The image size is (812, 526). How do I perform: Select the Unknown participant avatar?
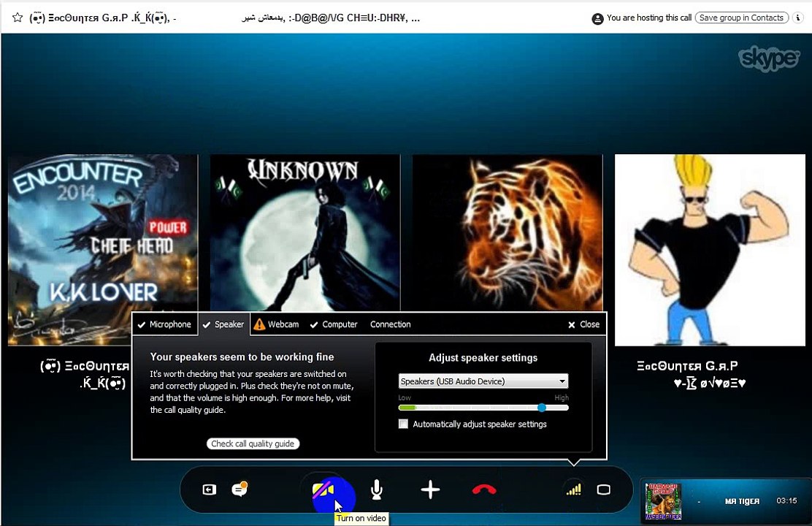coord(305,233)
